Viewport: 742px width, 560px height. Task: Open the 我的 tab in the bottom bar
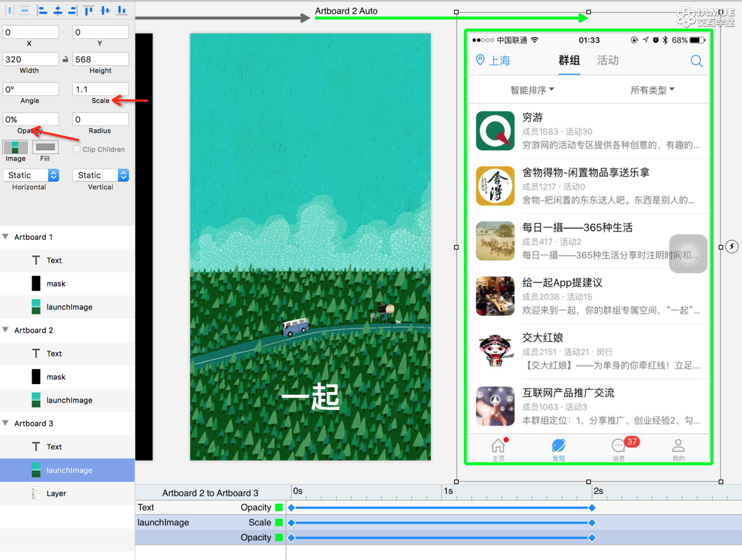(678, 449)
